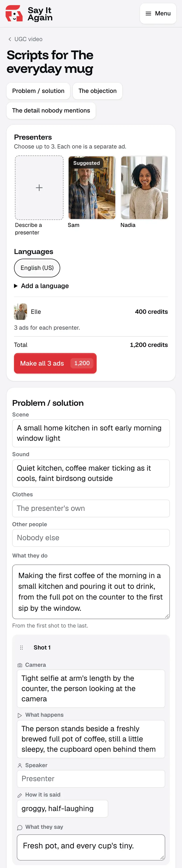Viewport: 182px width, 868px height.
Task: Click the Speaker person icon
Action: 20,765
